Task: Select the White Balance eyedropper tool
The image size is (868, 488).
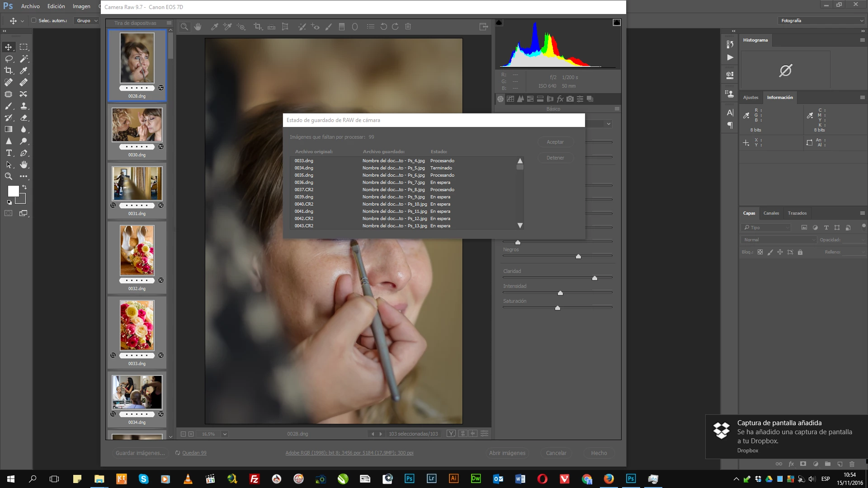Action: click(x=214, y=27)
